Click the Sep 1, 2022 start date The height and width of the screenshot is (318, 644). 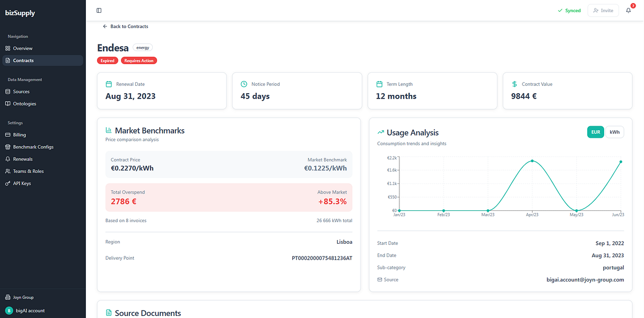pos(610,243)
